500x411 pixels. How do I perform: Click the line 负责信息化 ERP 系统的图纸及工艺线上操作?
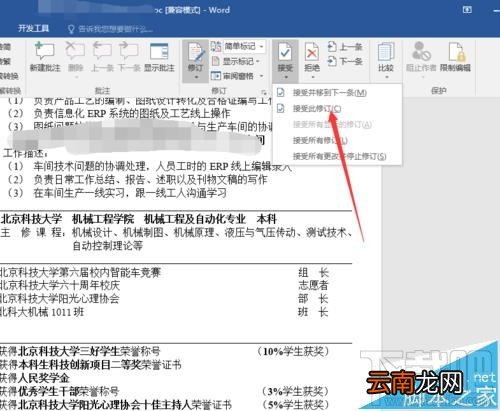point(132,113)
